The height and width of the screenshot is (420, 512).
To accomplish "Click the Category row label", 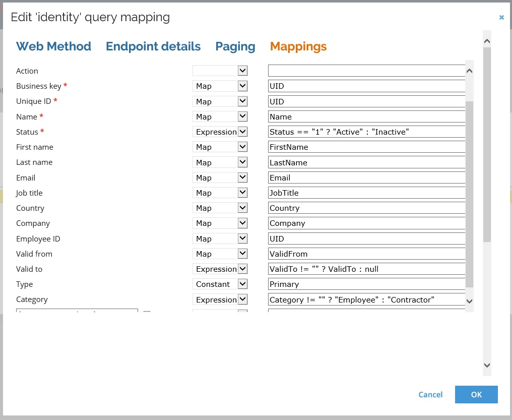I will point(32,299).
